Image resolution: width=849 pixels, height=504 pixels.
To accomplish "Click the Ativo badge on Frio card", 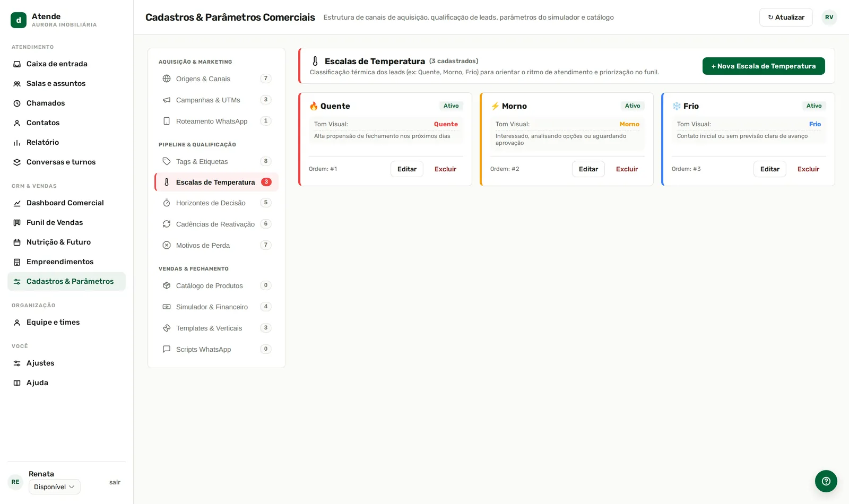I will tap(814, 106).
